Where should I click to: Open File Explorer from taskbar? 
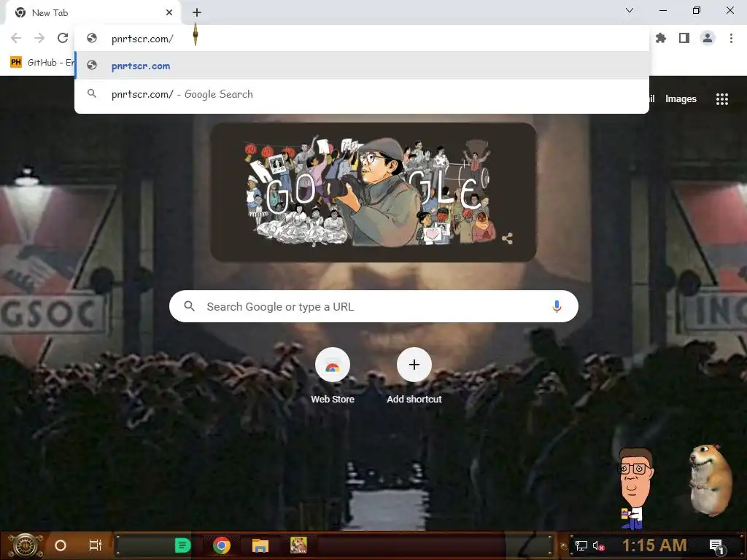tap(260, 545)
